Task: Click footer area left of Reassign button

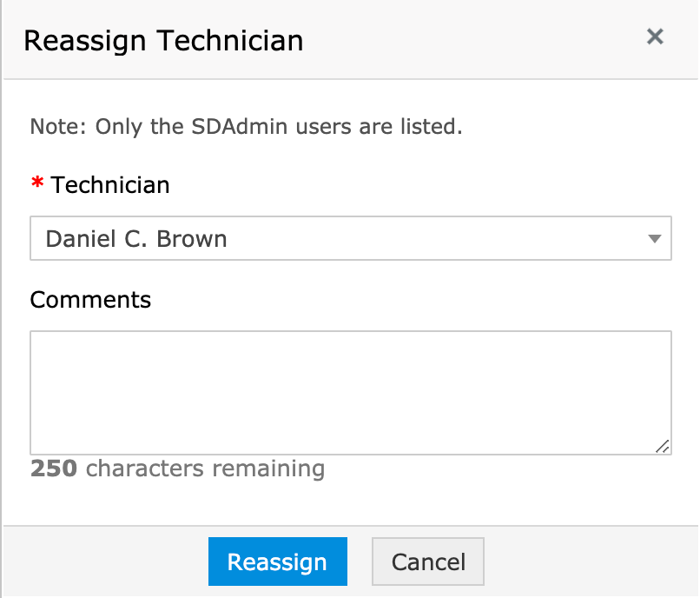Action: (104, 562)
